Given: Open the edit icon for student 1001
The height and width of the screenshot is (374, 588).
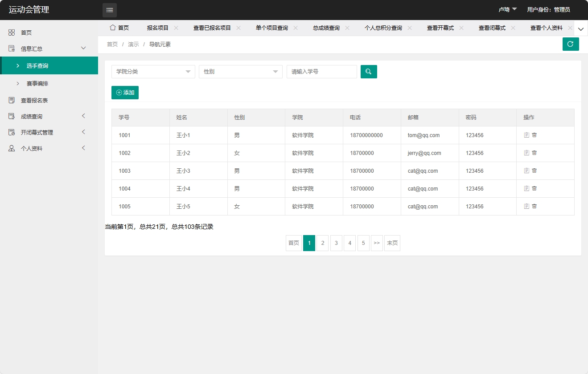Looking at the screenshot, I should click(x=526, y=135).
